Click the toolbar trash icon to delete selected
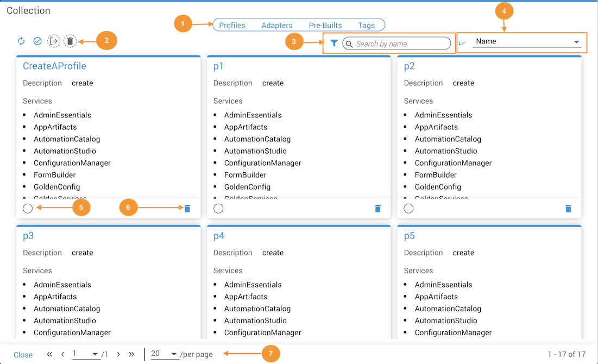 (70, 41)
